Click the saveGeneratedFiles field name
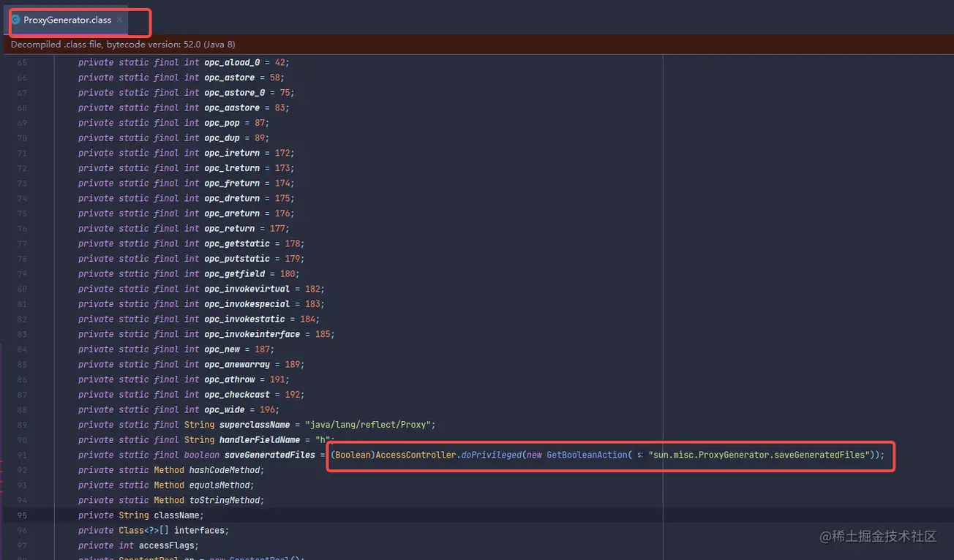 point(269,455)
